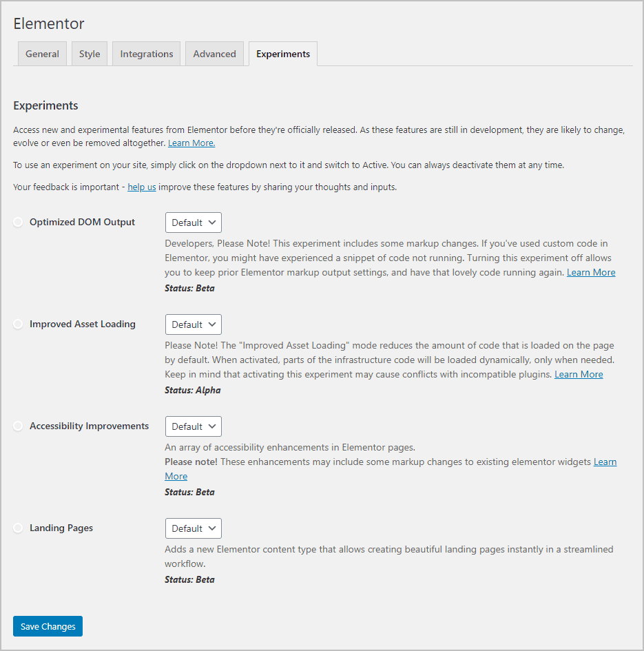The height and width of the screenshot is (651, 644).
Task: Click the Elementor page heading
Action: pos(49,23)
